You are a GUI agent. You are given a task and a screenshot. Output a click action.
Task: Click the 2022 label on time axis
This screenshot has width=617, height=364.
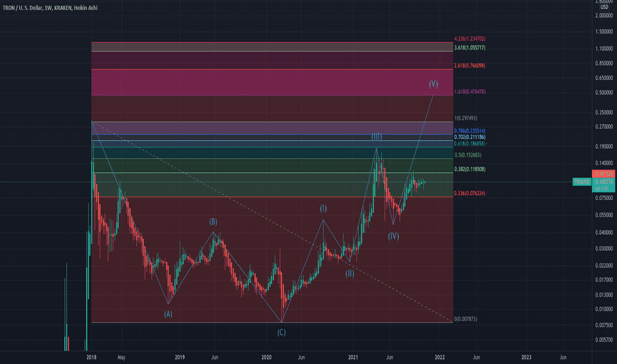(440, 357)
